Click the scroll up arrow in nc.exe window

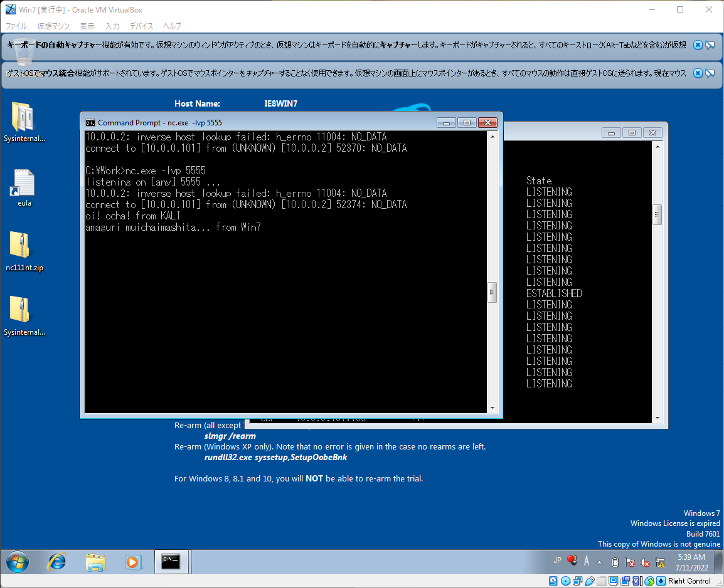492,137
